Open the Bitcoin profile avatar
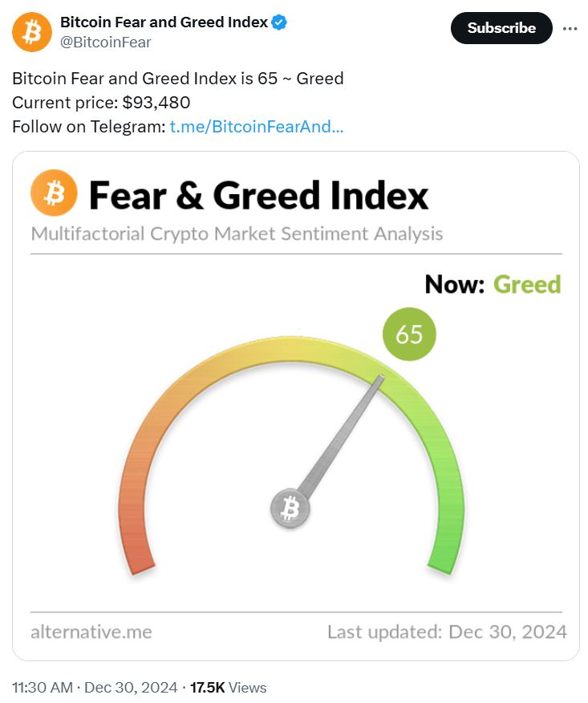This screenshot has width=588, height=703. point(32,32)
